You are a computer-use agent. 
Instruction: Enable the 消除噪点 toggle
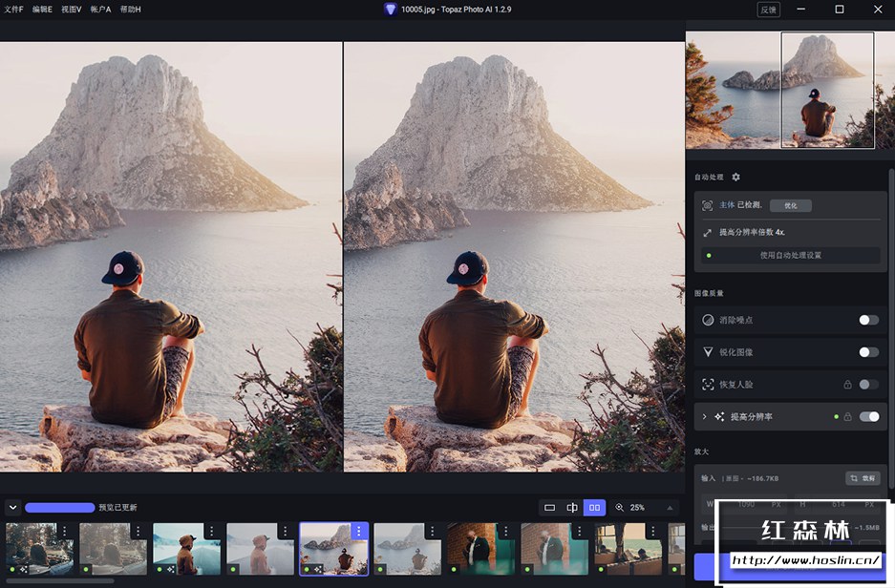coord(868,320)
